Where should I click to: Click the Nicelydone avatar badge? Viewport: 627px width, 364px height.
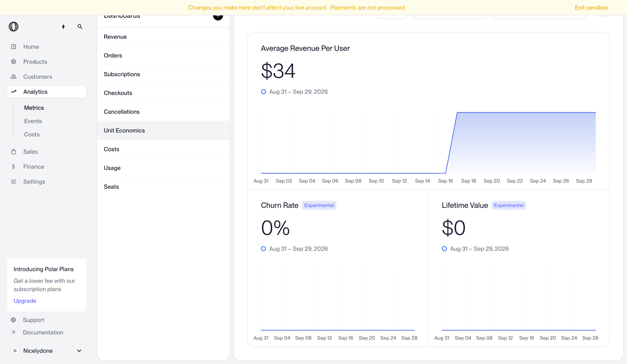pyautogui.click(x=15, y=351)
